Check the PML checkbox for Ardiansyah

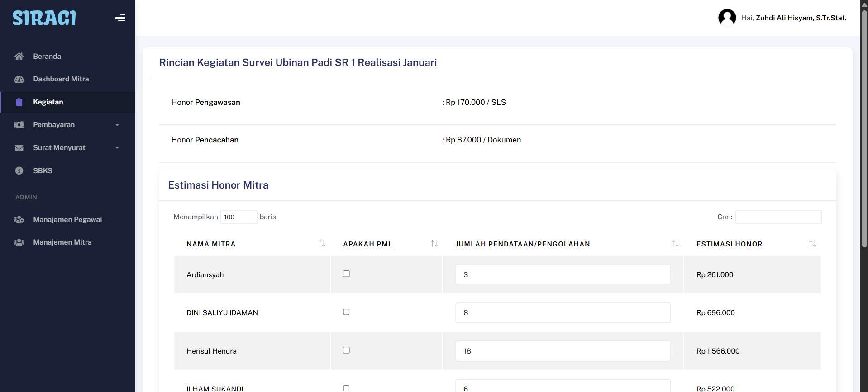(346, 274)
